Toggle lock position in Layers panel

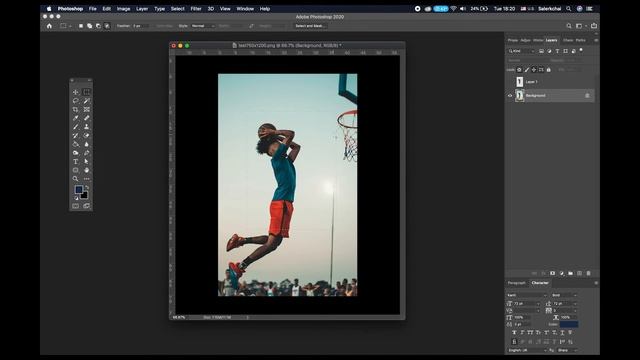pyautogui.click(x=534, y=70)
